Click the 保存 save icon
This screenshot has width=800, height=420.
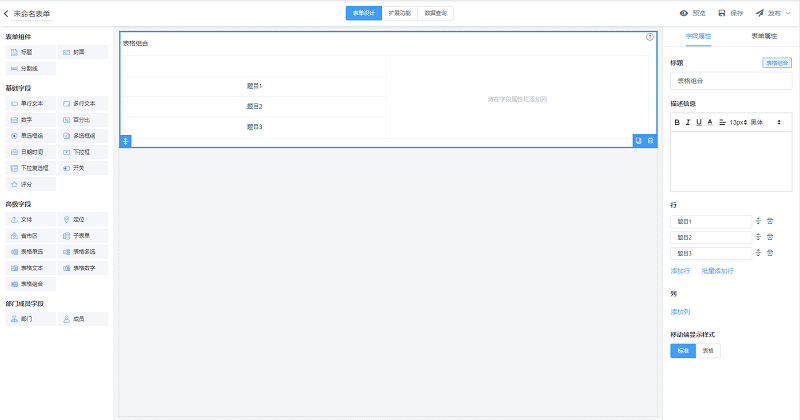pyautogui.click(x=722, y=14)
